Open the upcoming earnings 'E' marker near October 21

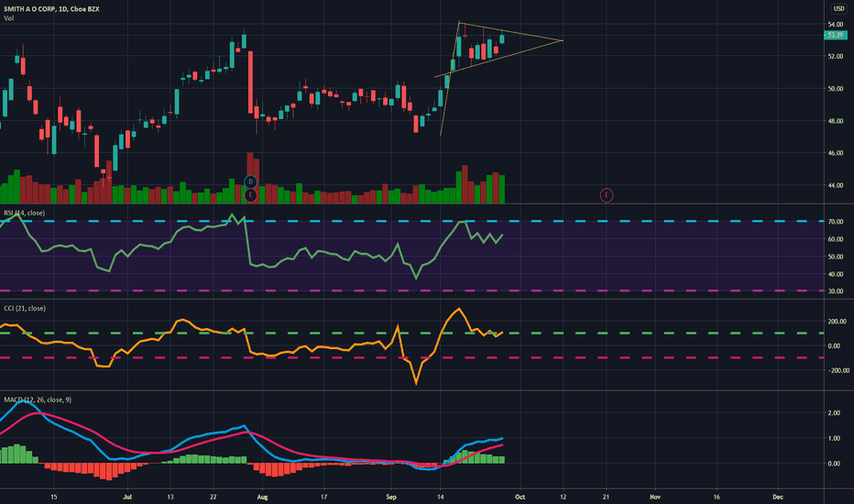point(607,195)
